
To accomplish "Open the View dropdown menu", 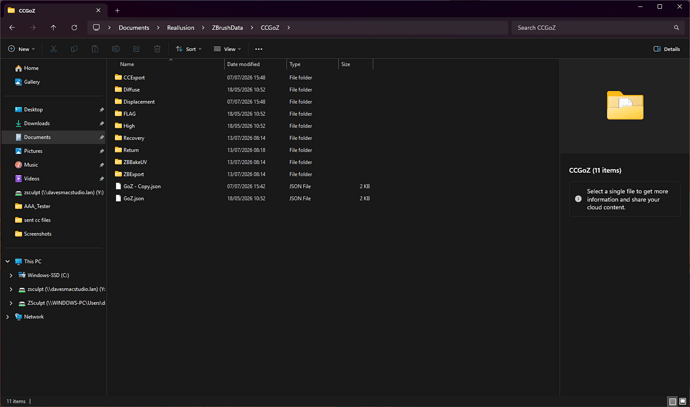I will pyautogui.click(x=228, y=49).
